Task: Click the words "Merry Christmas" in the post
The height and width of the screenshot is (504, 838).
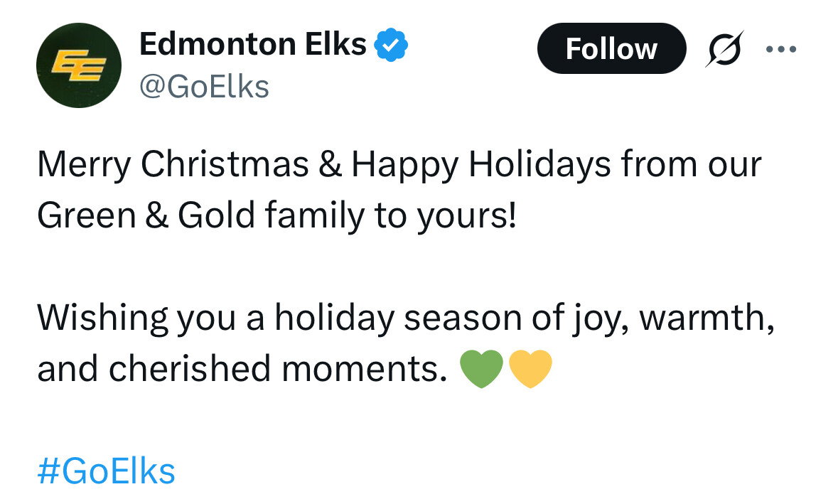Action: point(173,165)
